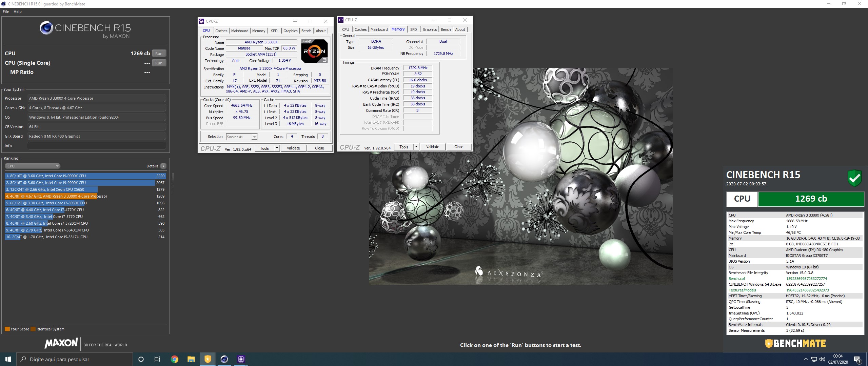Select ranking entry Intel Xeon CPU X5650
Screen dimensions: 868x366
(85, 189)
